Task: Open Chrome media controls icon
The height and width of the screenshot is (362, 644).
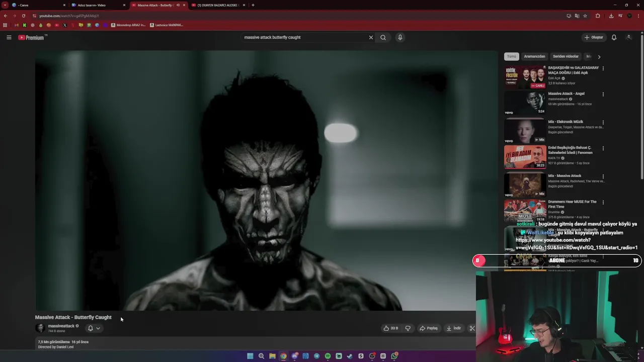Action: [620, 16]
